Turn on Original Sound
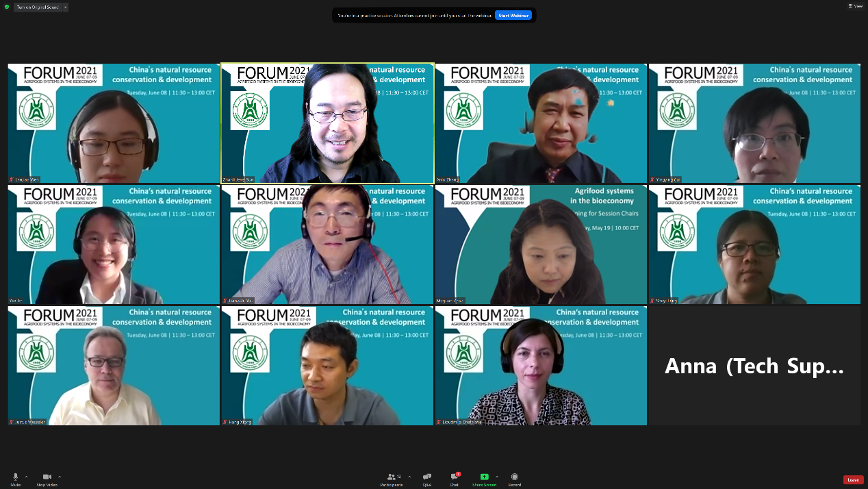The width and height of the screenshot is (868, 489). [x=37, y=7]
